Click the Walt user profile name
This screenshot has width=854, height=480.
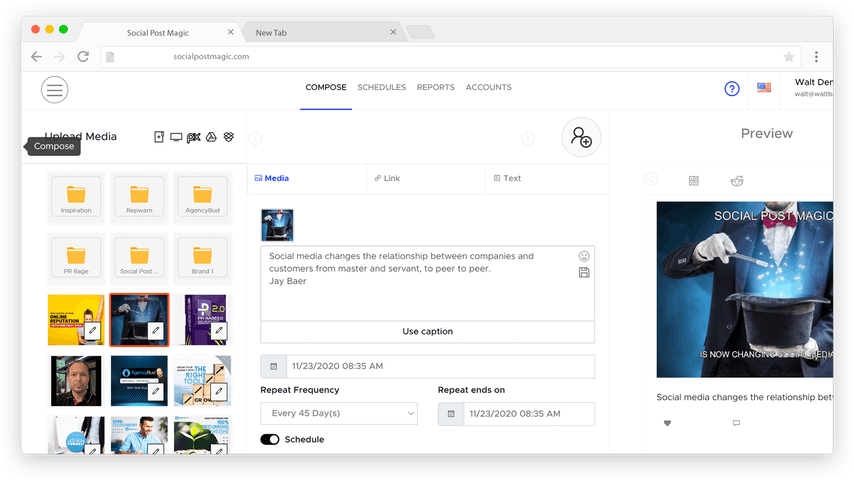point(814,82)
